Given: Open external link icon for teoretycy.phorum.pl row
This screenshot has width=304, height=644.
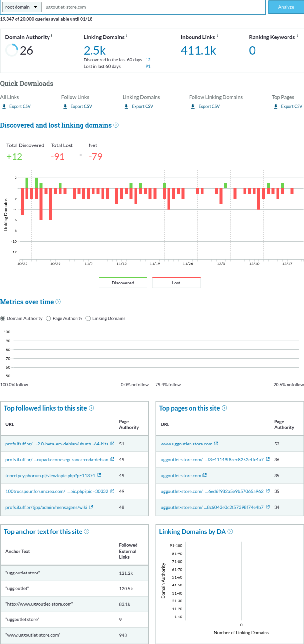Looking at the screenshot, I should point(99,475).
